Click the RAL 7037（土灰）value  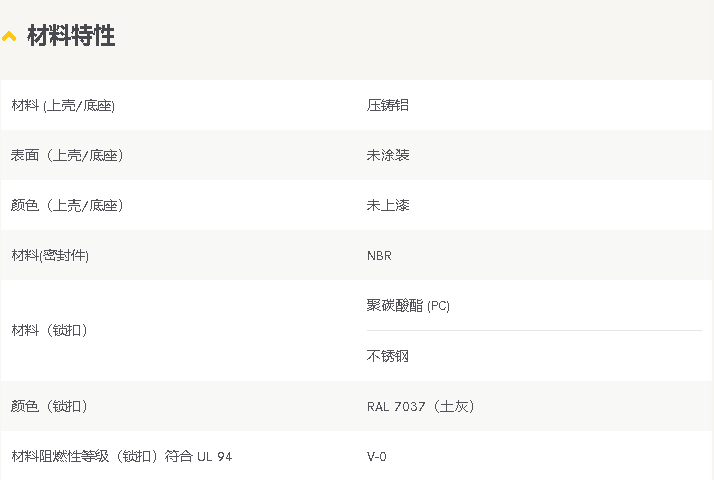421,406
